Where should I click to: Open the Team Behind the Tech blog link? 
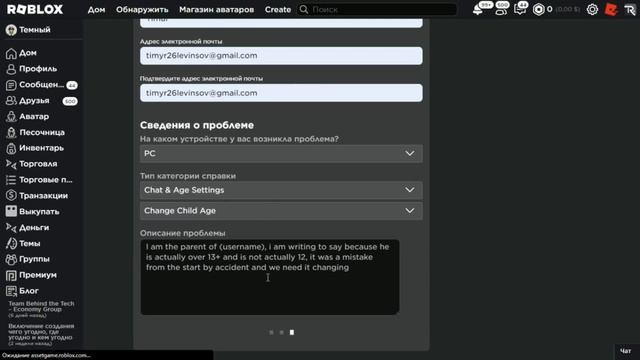point(41,307)
